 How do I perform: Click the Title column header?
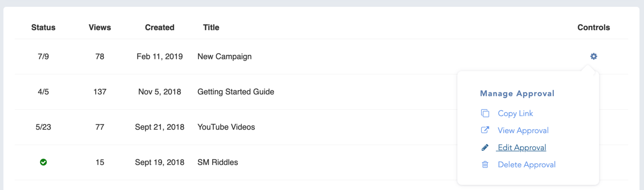pos(211,27)
